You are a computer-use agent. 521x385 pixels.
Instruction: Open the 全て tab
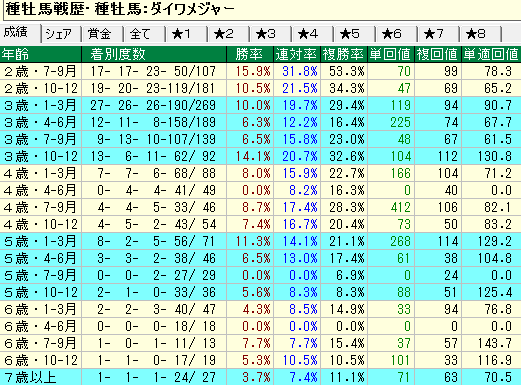point(145,34)
